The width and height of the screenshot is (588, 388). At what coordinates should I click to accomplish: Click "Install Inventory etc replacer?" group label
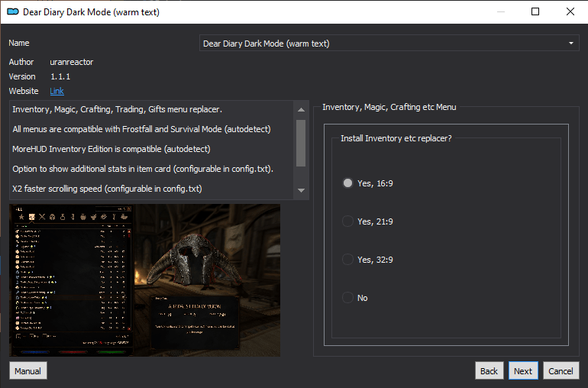[x=396, y=138]
